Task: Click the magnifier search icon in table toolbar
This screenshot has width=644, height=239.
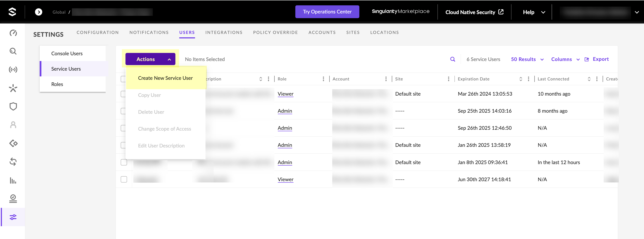Action: coord(453,59)
